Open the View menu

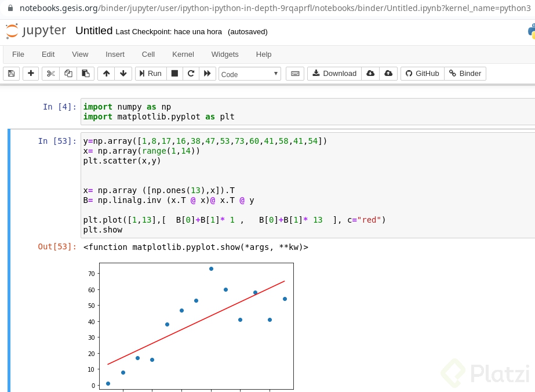[80, 55]
